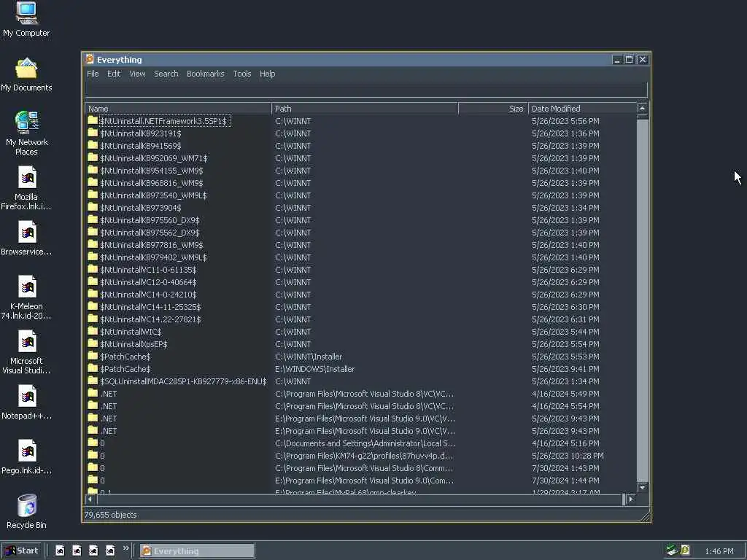Click fourth quick launch icon in taskbar

(x=110, y=551)
